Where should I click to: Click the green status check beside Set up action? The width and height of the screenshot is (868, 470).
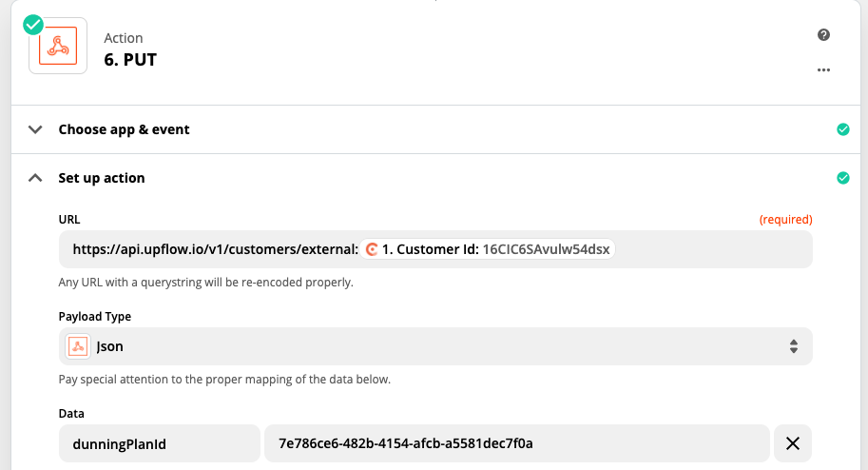point(842,178)
